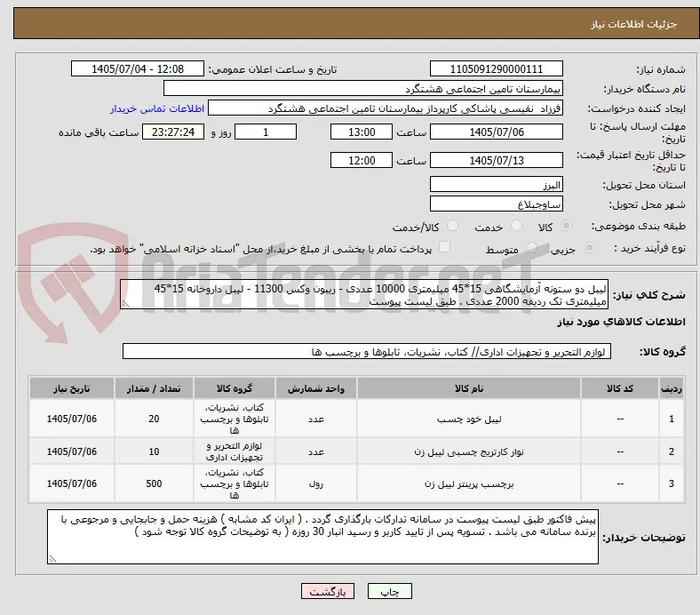Image resolution: width=700 pixels, height=615 pixels.
Task: Click the announcement date field 1405/07/04 - 12:08
Action: (138, 69)
